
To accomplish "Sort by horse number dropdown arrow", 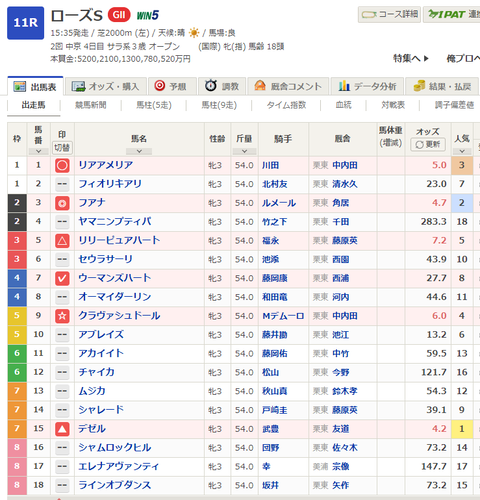I will click(38, 151).
